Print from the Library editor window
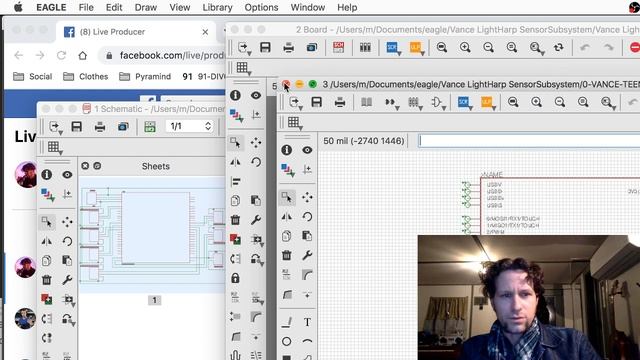 [x=340, y=102]
